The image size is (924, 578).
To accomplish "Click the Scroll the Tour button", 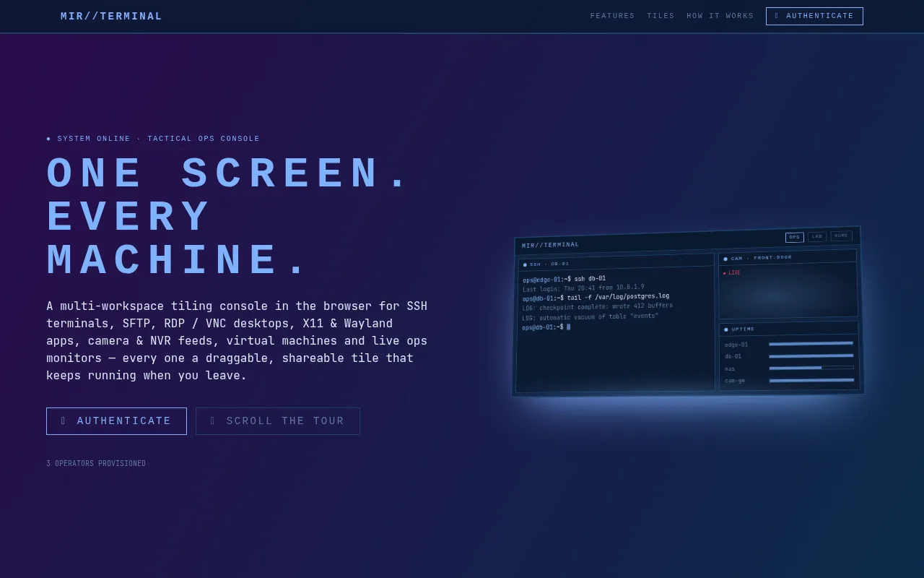I will (278, 421).
